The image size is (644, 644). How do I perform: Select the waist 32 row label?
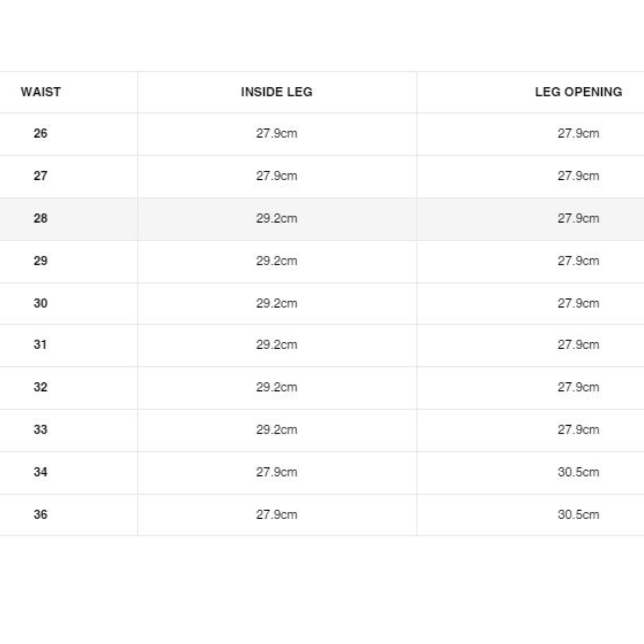coord(41,387)
